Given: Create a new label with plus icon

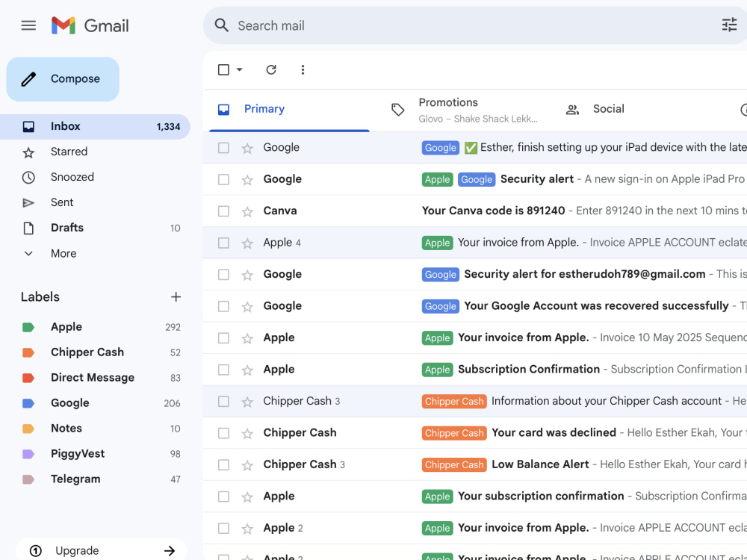Looking at the screenshot, I should [176, 297].
